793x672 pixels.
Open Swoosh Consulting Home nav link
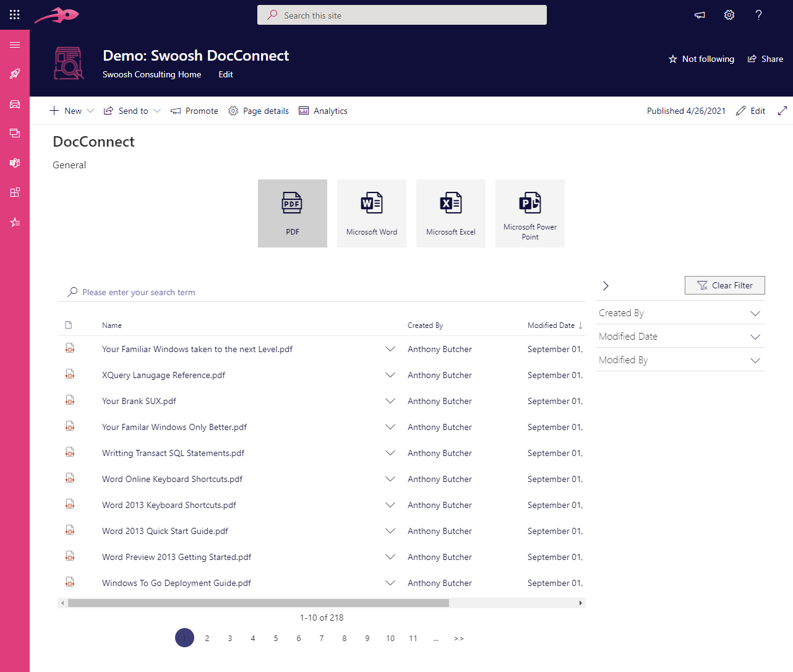tap(152, 74)
